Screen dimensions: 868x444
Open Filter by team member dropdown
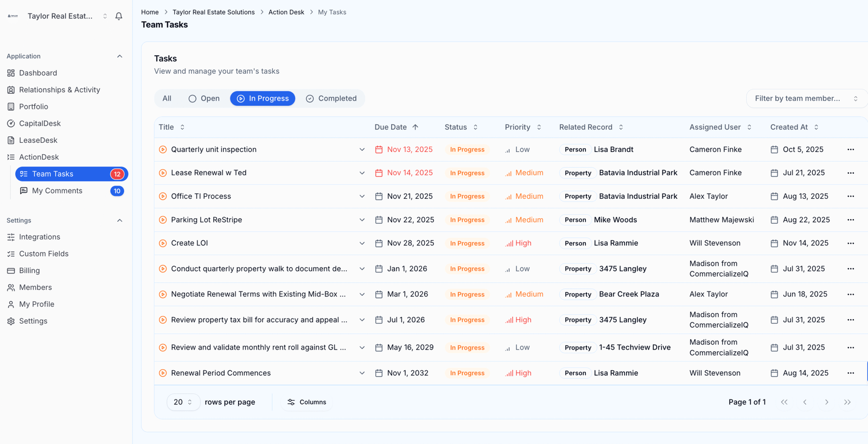[x=806, y=98]
